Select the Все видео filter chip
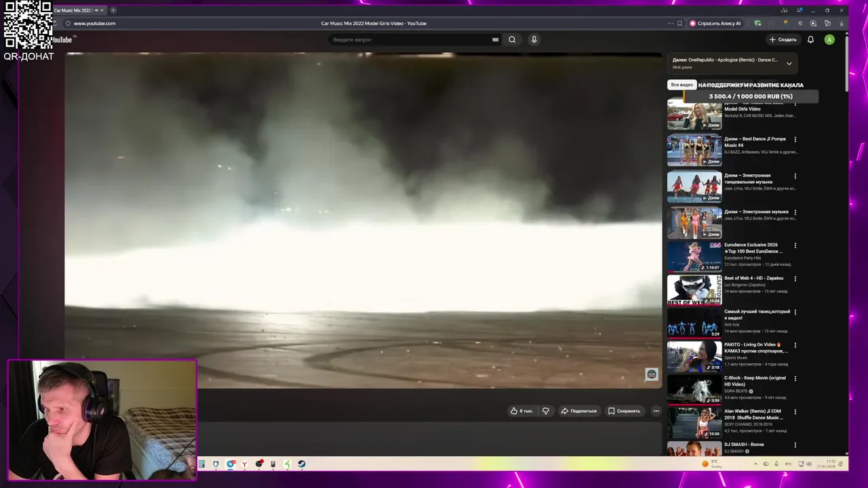This screenshot has width=868, height=488. [x=682, y=85]
